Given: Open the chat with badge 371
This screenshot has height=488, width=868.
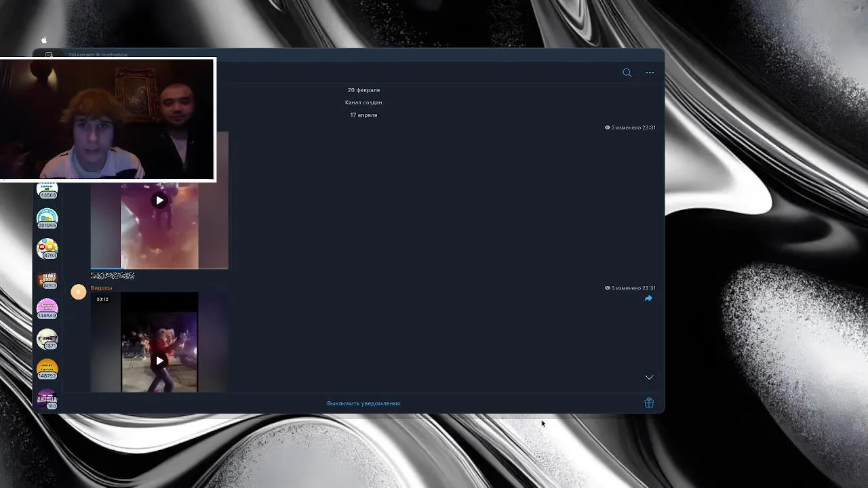Looking at the screenshot, I should [x=47, y=339].
